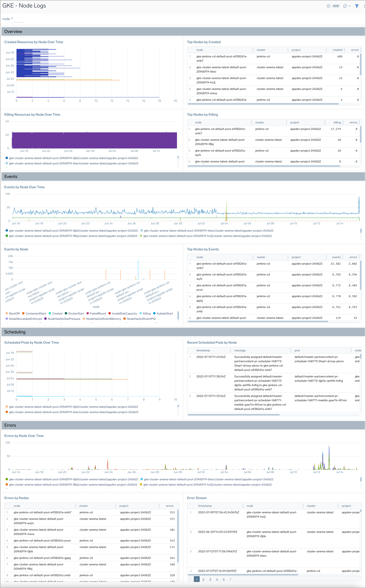Toggle the BackOff series in Events by Node legend
The width and height of the screenshot is (366, 588).
(7, 314)
